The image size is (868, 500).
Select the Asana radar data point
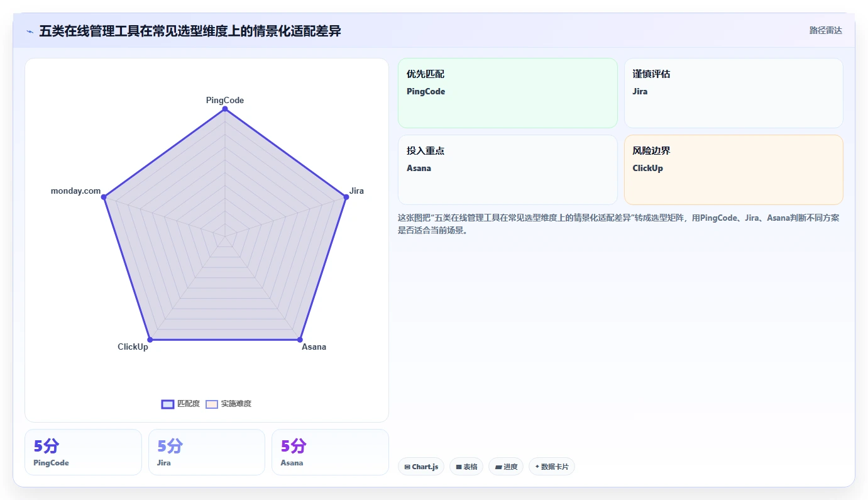tap(300, 340)
